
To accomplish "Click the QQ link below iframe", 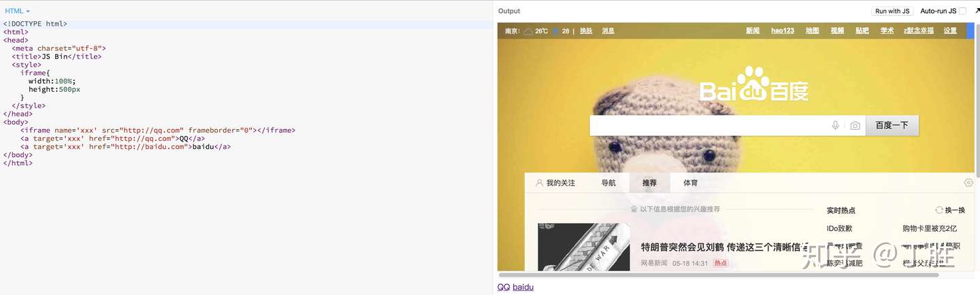I will point(504,288).
